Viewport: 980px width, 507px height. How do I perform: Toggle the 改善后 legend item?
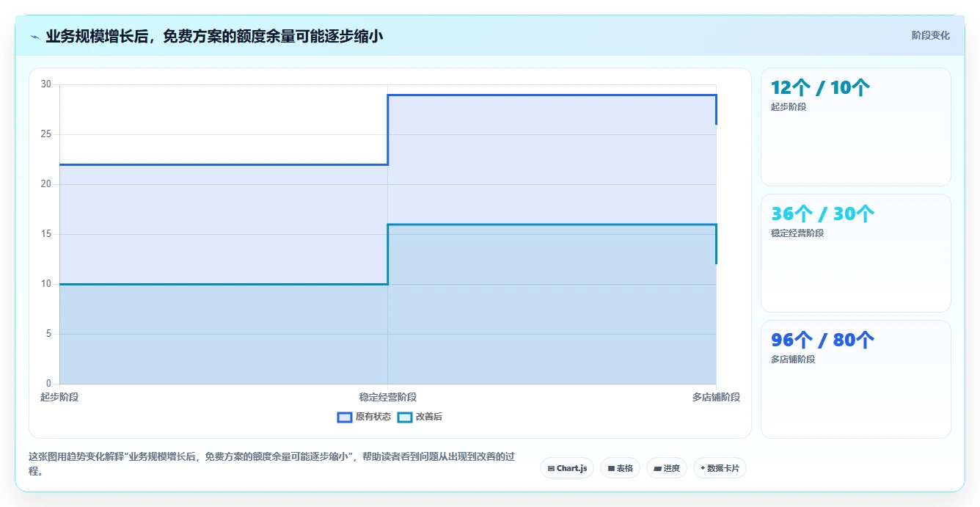[420, 417]
